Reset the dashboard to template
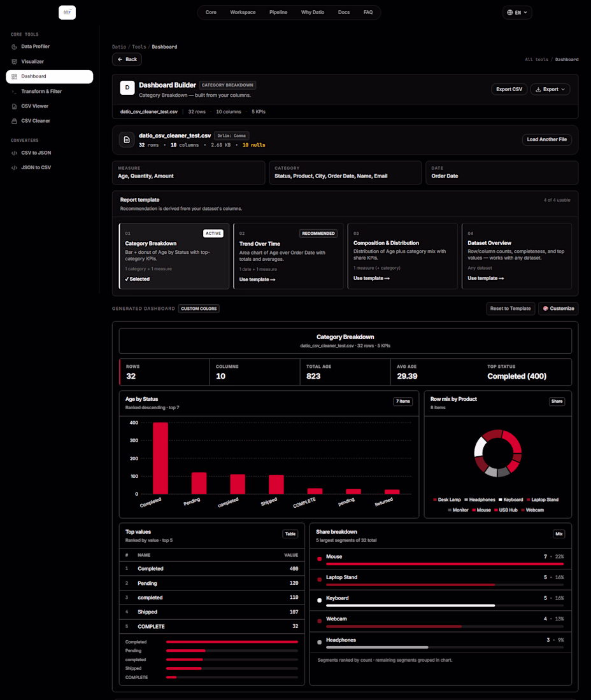Image resolution: width=591 pixels, height=700 pixels. 511,309
